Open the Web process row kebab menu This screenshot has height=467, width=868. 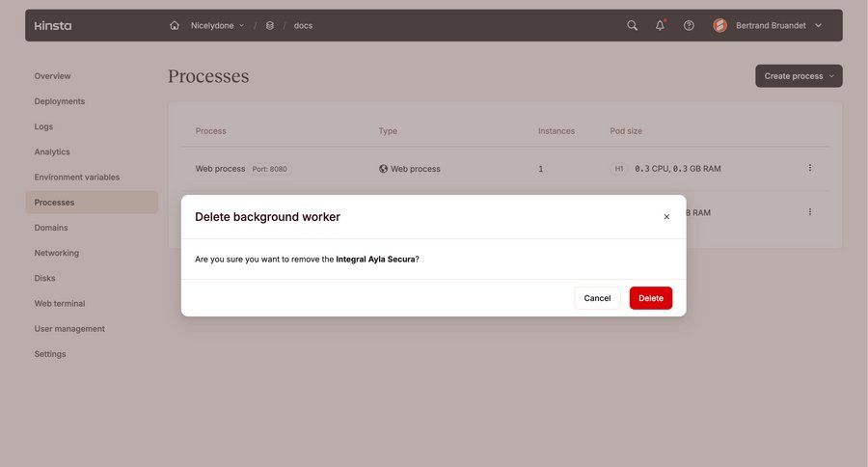click(810, 168)
